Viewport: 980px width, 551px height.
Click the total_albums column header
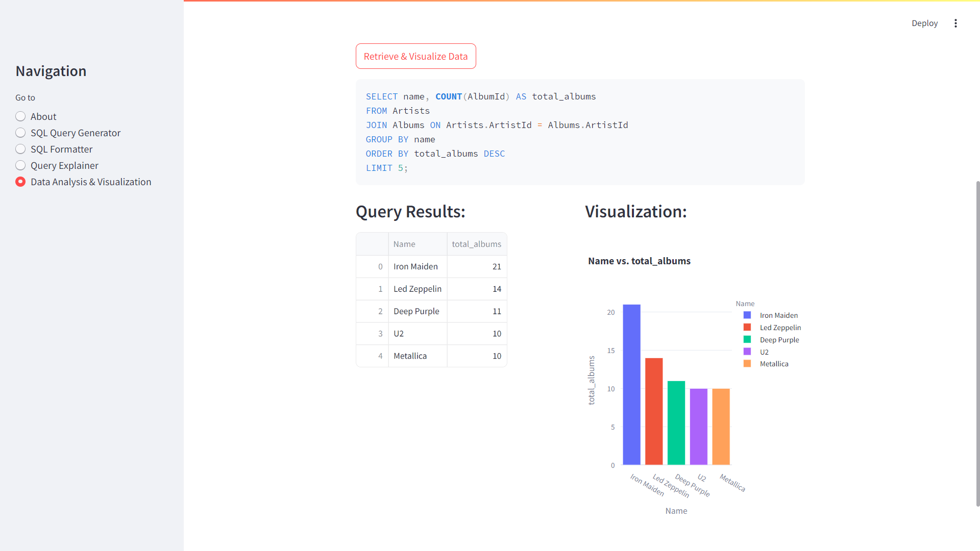[x=476, y=244]
